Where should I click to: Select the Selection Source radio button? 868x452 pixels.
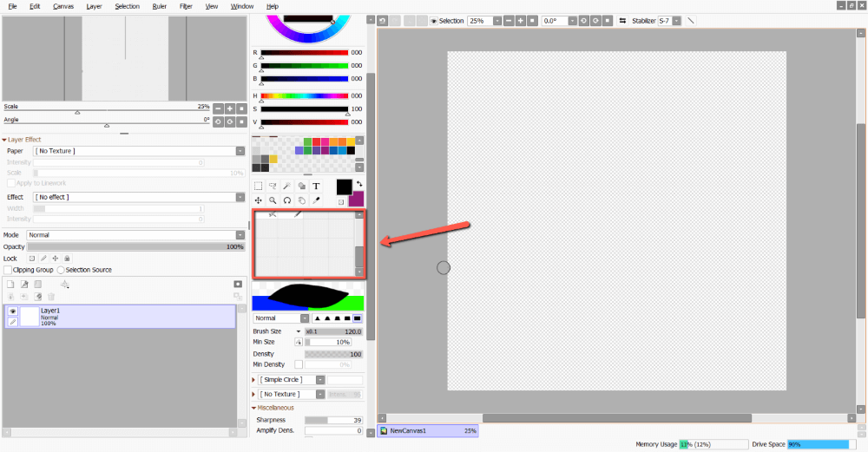(x=61, y=270)
